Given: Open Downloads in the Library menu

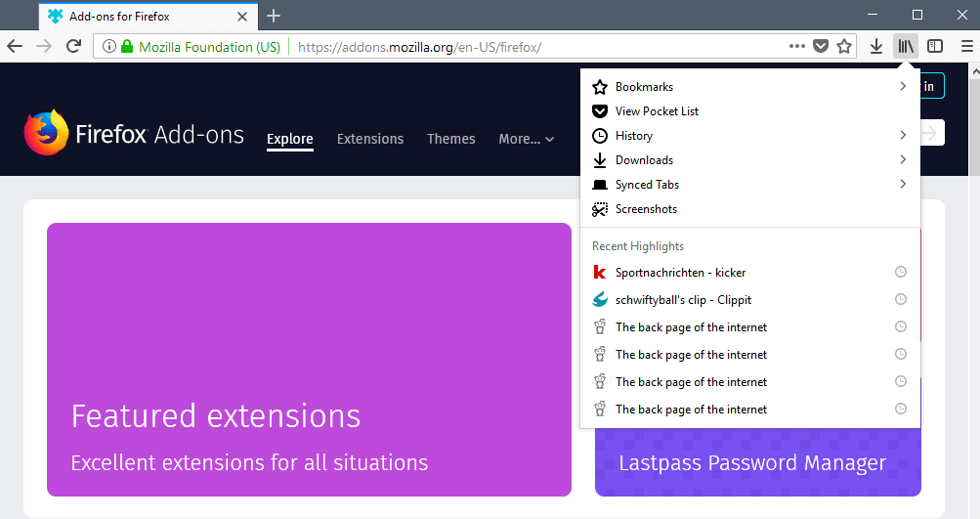Looking at the screenshot, I should tap(750, 160).
